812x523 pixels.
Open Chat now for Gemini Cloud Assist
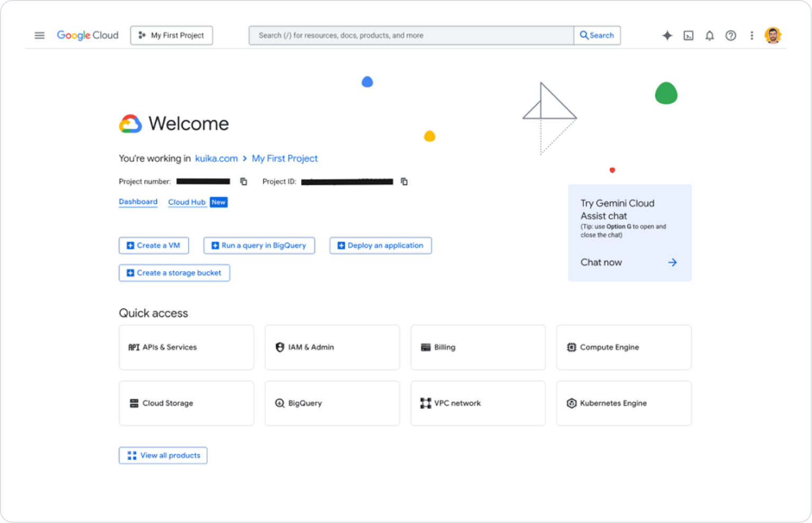pos(601,263)
